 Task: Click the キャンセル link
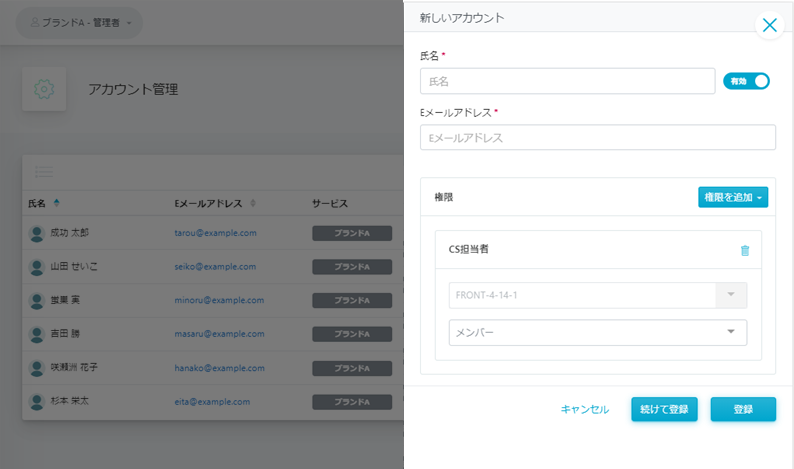(584, 409)
